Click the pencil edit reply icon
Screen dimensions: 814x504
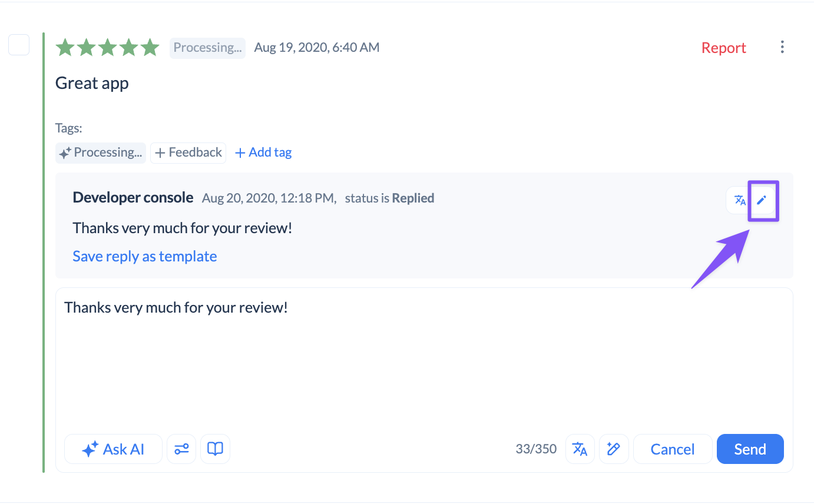click(x=762, y=200)
